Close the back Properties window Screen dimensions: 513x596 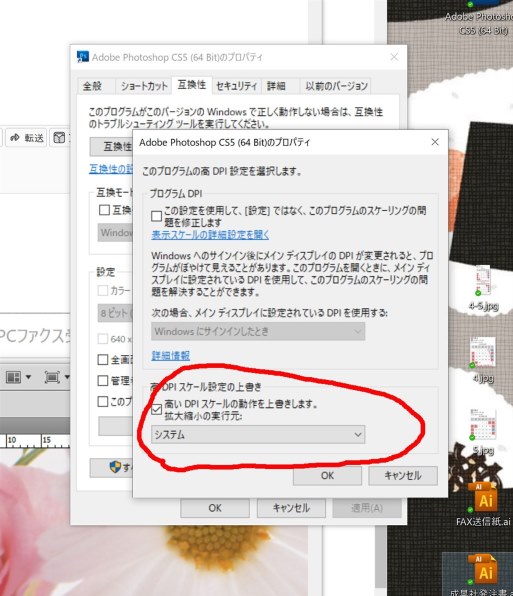click(x=394, y=57)
